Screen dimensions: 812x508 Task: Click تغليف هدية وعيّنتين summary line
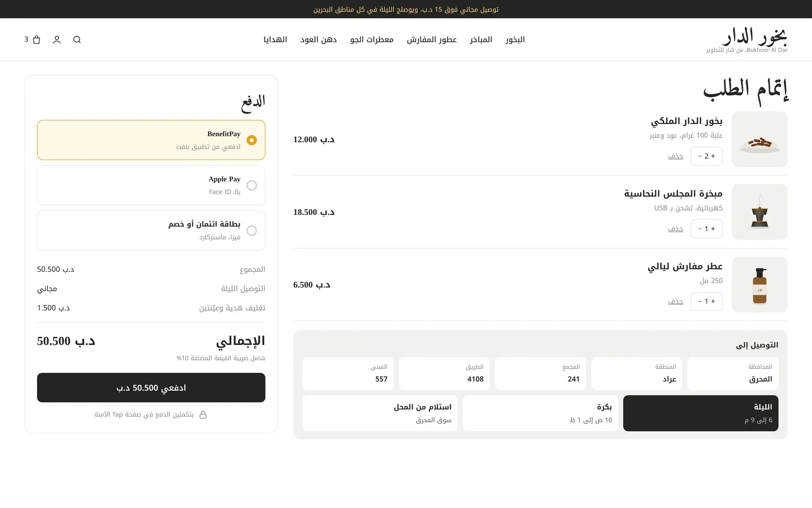click(151, 308)
